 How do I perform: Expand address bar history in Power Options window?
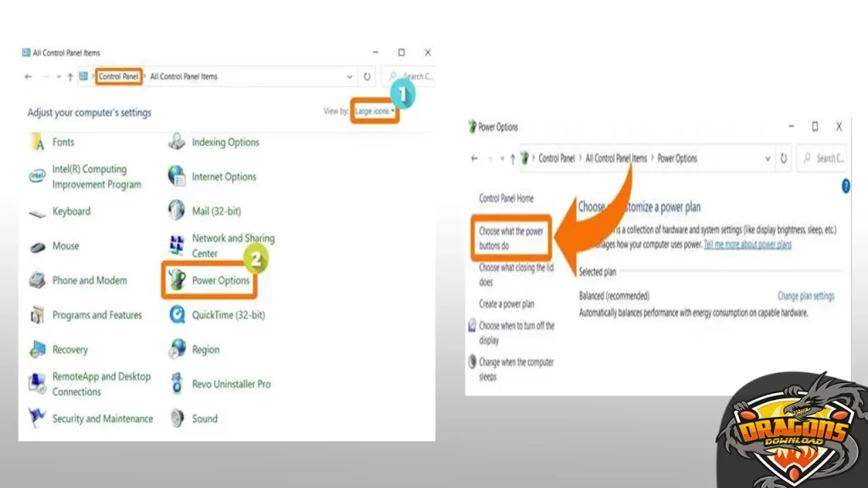pyautogui.click(x=767, y=158)
